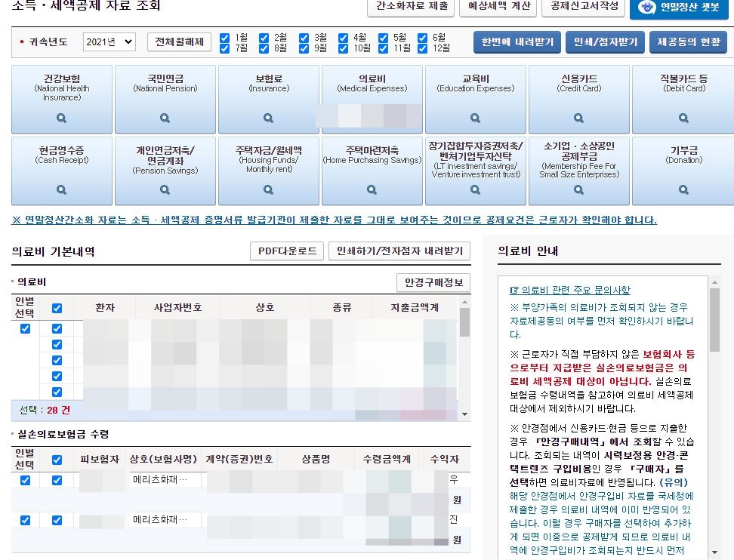Click the PDF다운로드 button
The width and height of the screenshot is (734, 560).
(287, 251)
